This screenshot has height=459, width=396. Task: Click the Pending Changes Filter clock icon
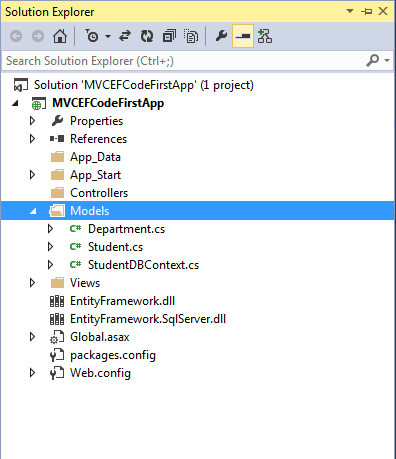[x=92, y=36]
